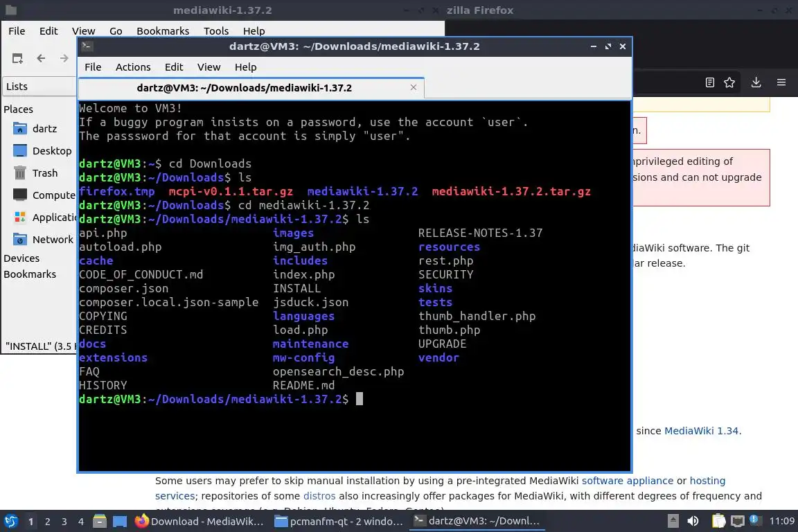Close the terminal tab with its X
This screenshot has height=532, width=798.
coord(414,87)
